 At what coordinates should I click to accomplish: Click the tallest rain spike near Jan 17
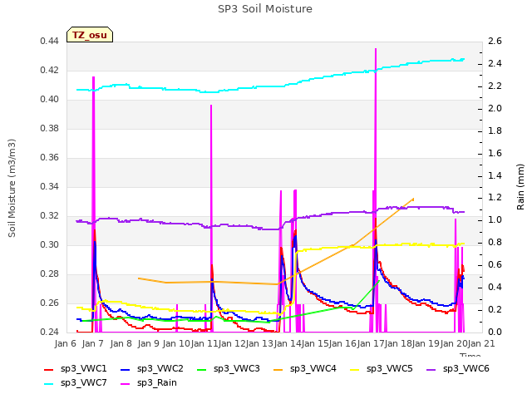click(x=376, y=50)
